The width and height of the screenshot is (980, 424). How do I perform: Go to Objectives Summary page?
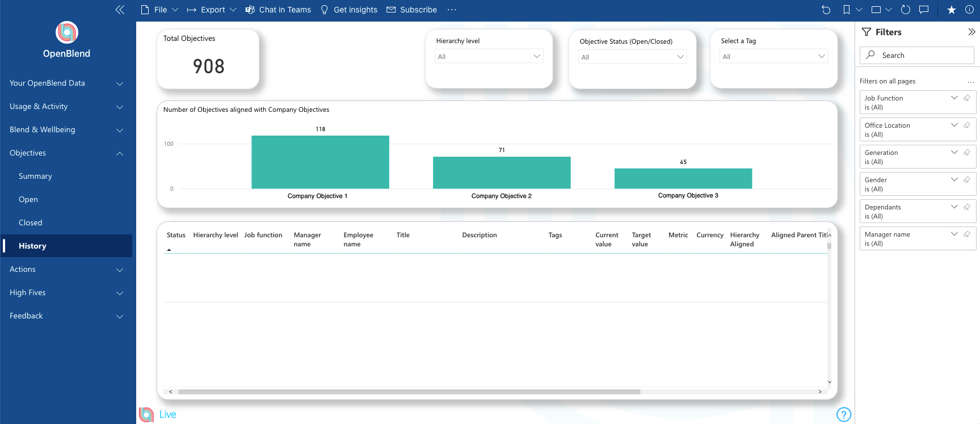coord(35,176)
